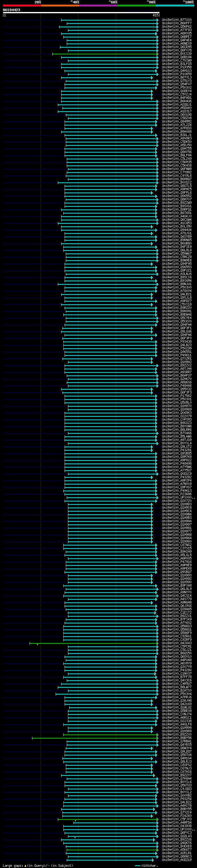197x868 pixels.
Task: Select the UniRef100_A0DZ19 label
Action: pyautogui.click(x=176, y=860)
